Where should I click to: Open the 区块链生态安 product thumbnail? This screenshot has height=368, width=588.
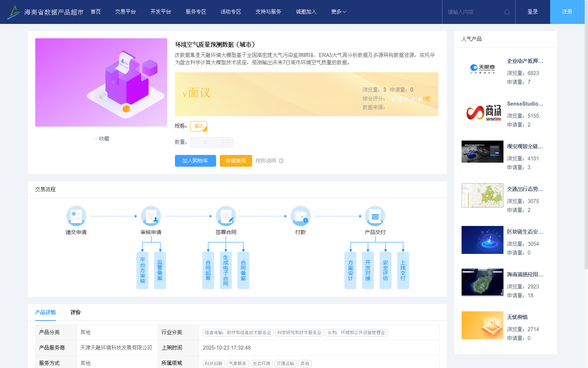483,240
